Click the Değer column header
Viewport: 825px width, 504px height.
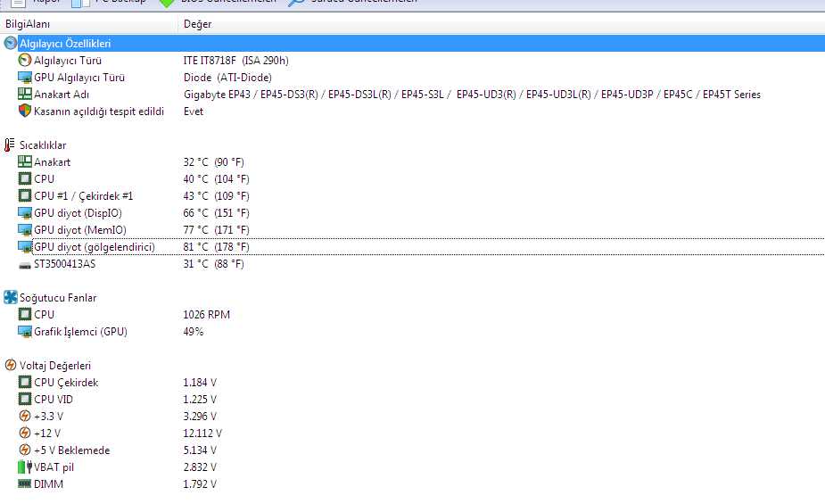click(197, 24)
